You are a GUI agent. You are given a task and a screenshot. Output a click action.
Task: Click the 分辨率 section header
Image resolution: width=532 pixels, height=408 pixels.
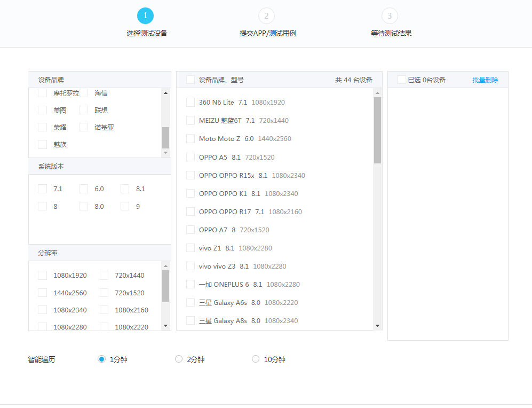pyautogui.click(x=100, y=253)
